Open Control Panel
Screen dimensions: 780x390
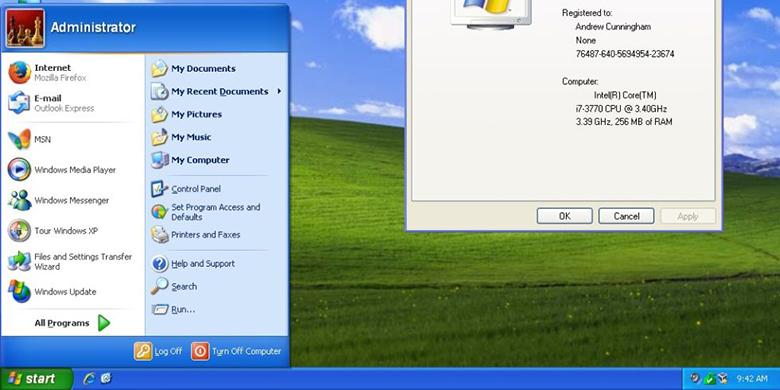(217, 189)
